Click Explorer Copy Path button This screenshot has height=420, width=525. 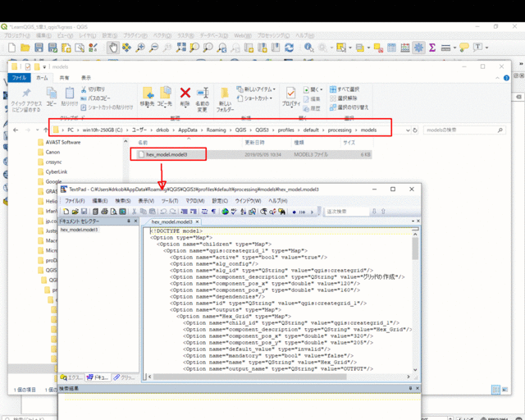[95, 98]
